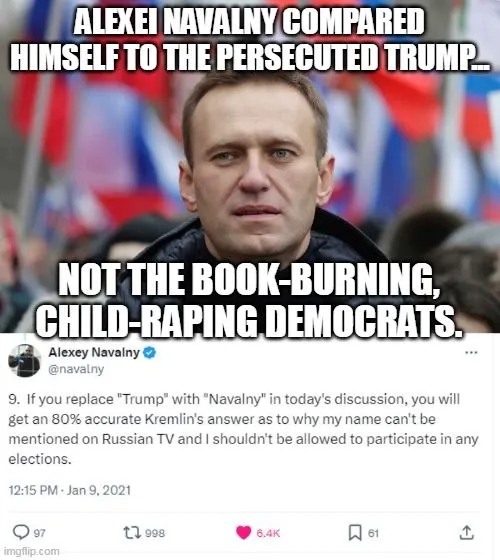500x560 pixels.
Task: Open the tweet author's profile avatar
Action: click(25, 360)
